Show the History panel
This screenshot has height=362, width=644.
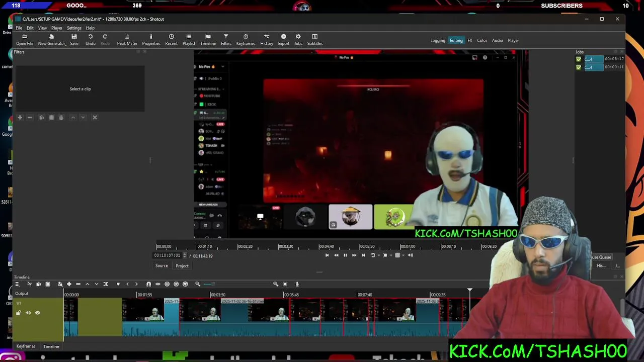267,40
